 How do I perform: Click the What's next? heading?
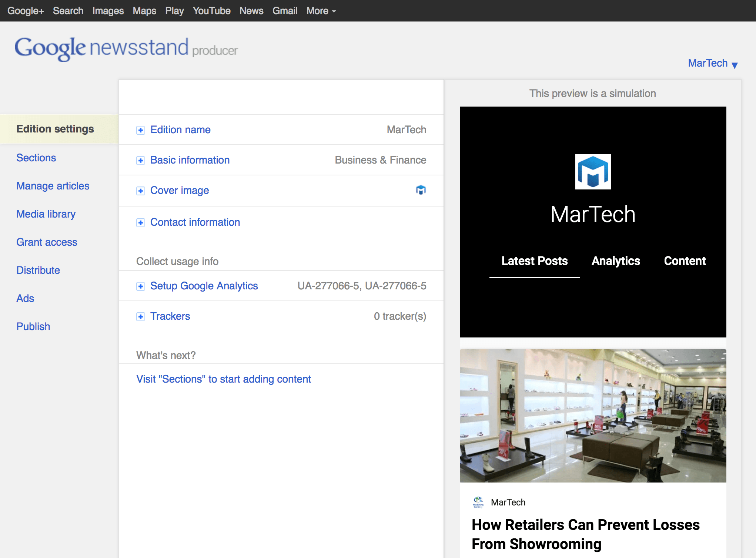coord(166,355)
